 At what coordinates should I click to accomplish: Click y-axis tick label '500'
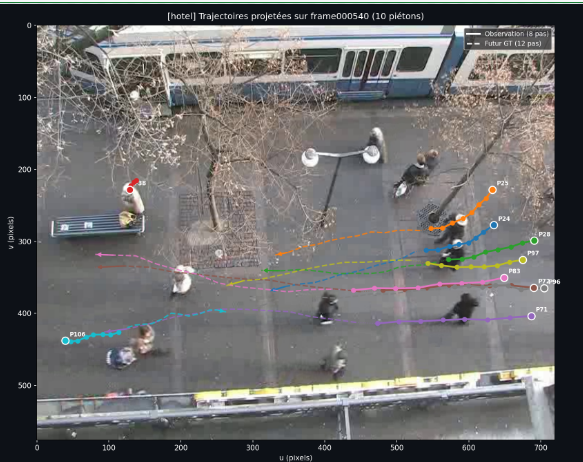pos(25,385)
